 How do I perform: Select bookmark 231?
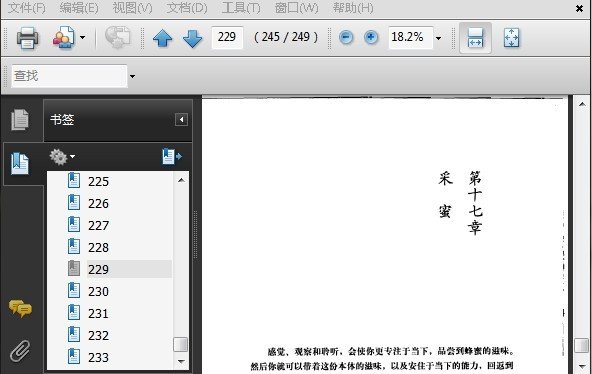[x=99, y=314]
